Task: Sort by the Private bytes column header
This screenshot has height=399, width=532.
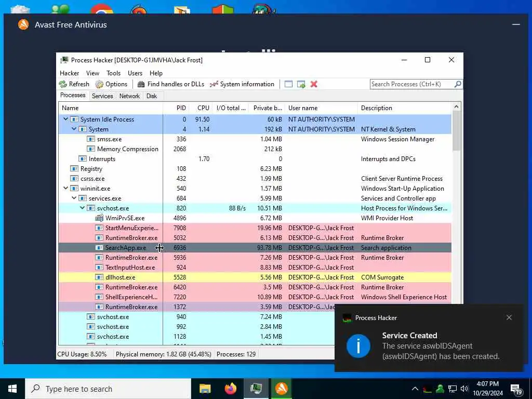Action: (267, 108)
